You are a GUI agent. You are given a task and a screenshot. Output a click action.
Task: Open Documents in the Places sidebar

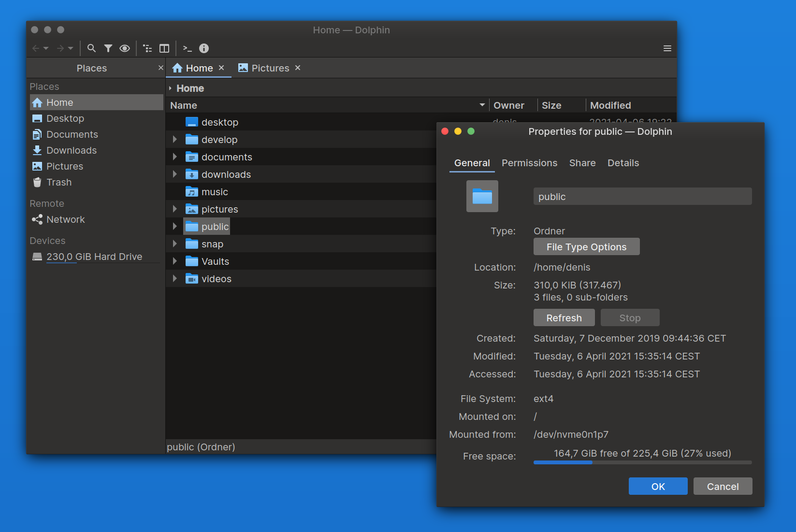point(96,134)
